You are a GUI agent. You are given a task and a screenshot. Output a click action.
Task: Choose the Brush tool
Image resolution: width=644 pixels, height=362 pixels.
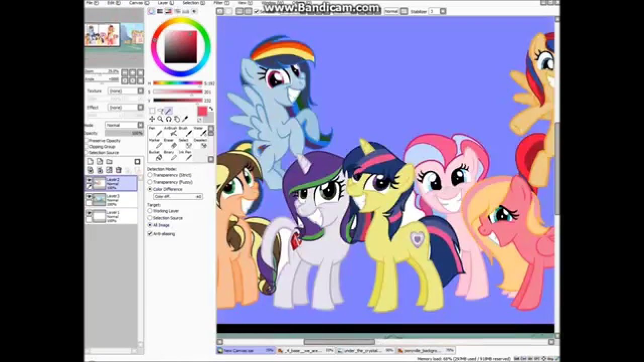coord(186,132)
